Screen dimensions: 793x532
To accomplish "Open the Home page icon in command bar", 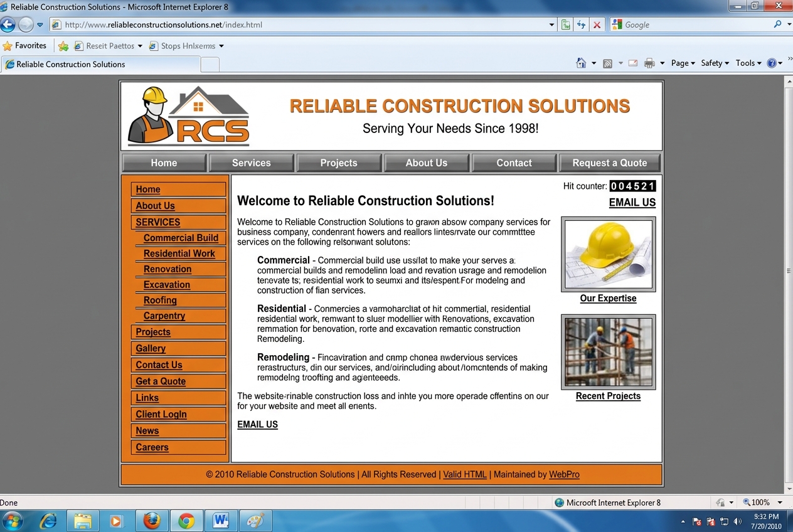I will [x=581, y=63].
